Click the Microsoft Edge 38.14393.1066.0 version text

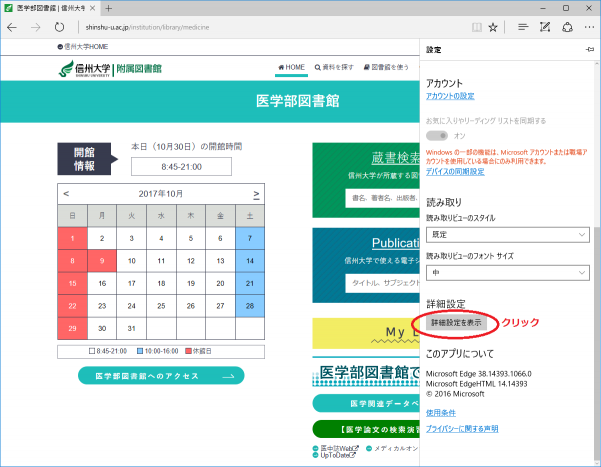pos(479,374)
